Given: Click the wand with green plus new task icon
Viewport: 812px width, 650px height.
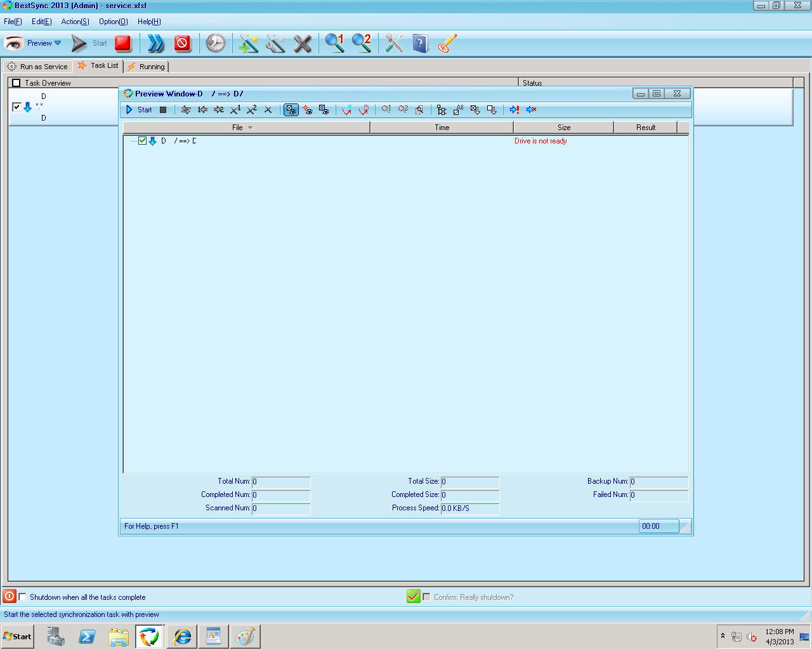Looking at the screenshot, I should (x=249, y=43).
